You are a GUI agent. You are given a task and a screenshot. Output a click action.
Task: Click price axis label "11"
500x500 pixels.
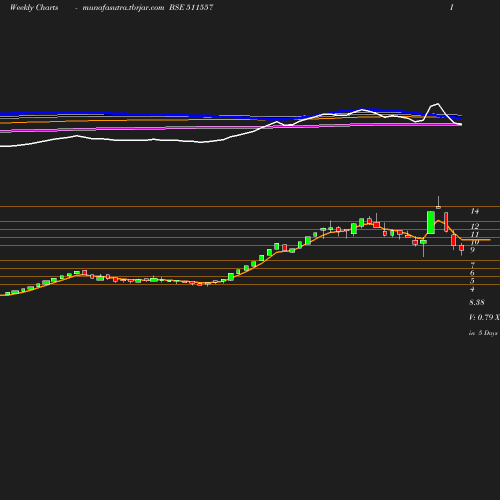pyautogui.click(x=475, y=234)
